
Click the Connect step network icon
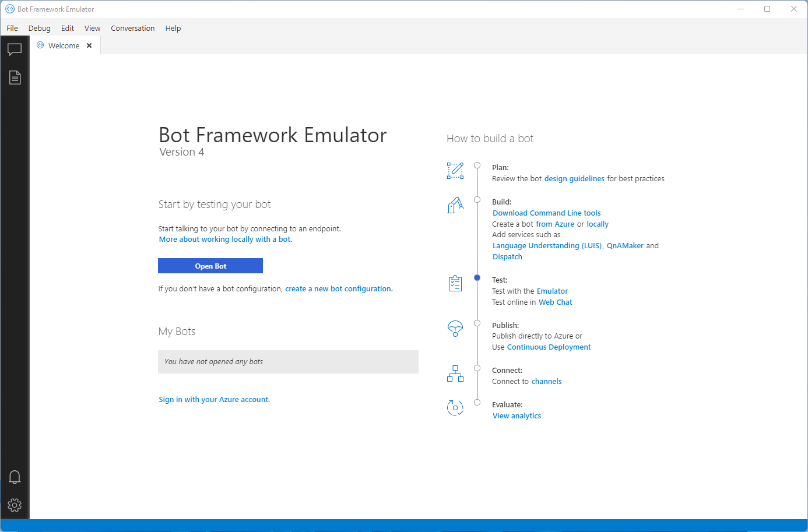pyautogui.click(x=455, y=374)
